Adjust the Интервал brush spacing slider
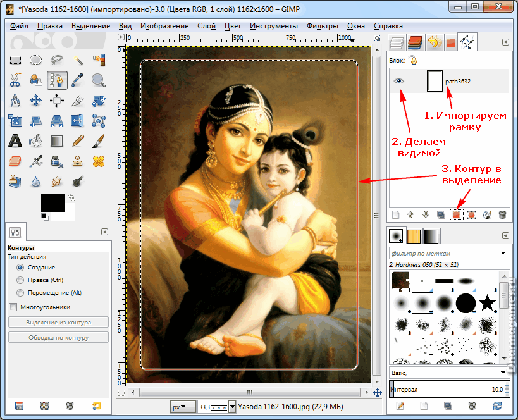 (450, 389)
